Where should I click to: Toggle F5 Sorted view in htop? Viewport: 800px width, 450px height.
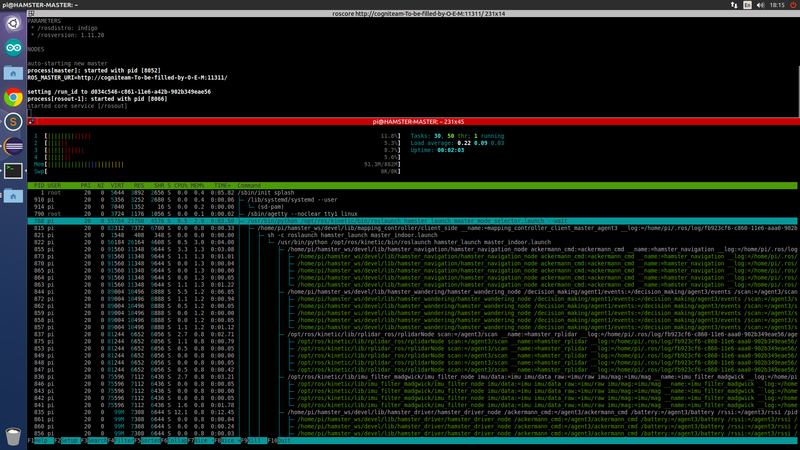(148, 440)
